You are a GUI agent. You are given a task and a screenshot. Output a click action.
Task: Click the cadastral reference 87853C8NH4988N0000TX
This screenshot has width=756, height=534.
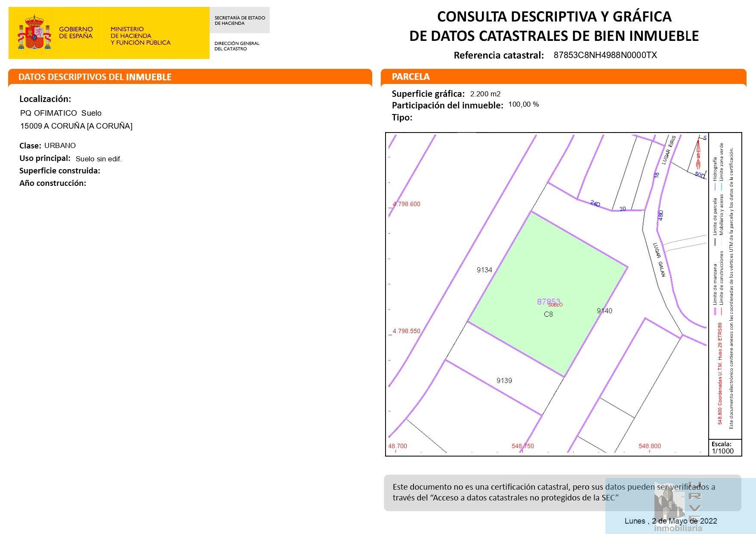point(604,55)
